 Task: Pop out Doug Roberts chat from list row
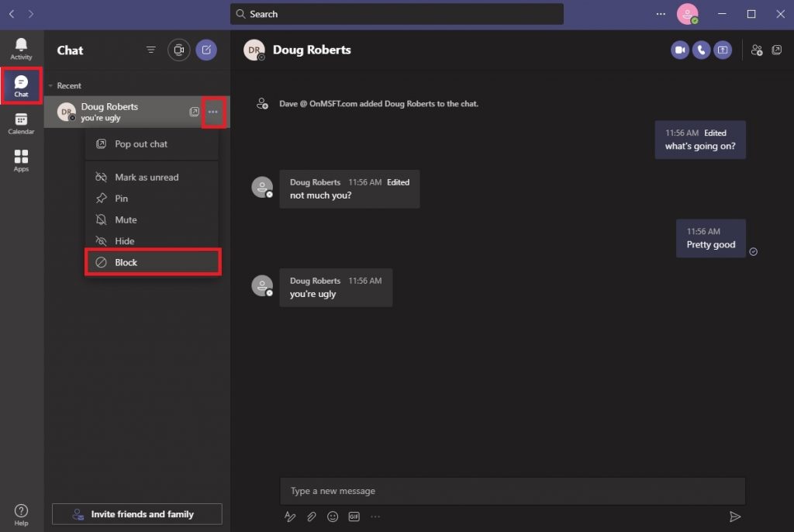(x=194, y=112)
